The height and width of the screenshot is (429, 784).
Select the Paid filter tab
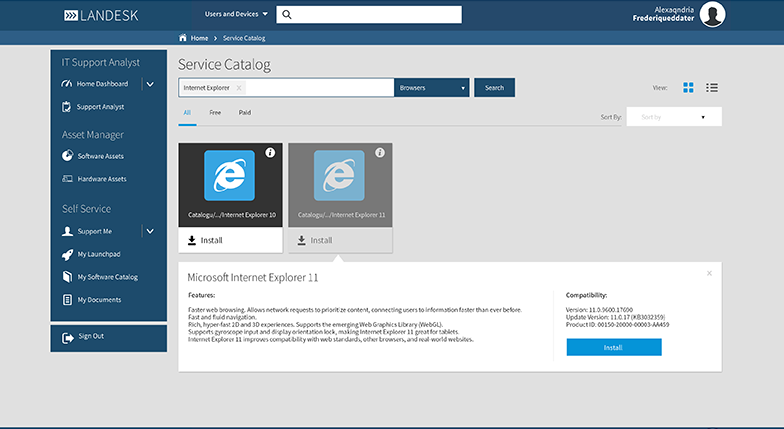(245, 113)
